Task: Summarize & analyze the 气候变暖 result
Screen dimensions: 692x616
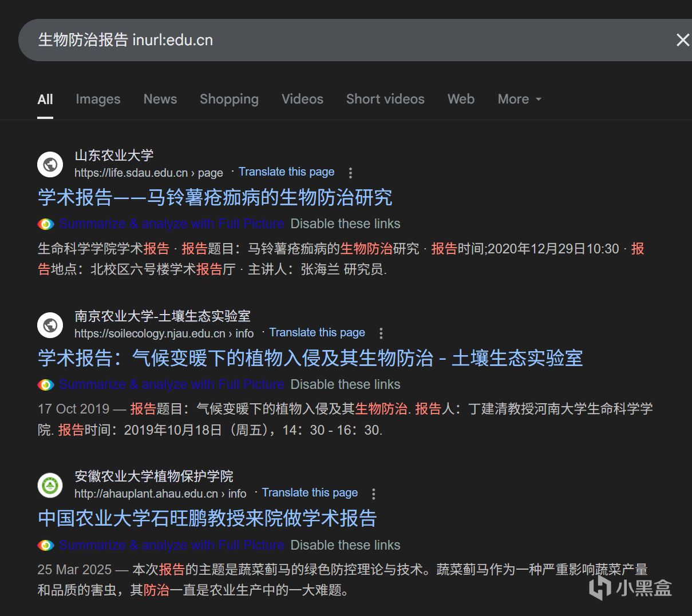Action: 172,384
